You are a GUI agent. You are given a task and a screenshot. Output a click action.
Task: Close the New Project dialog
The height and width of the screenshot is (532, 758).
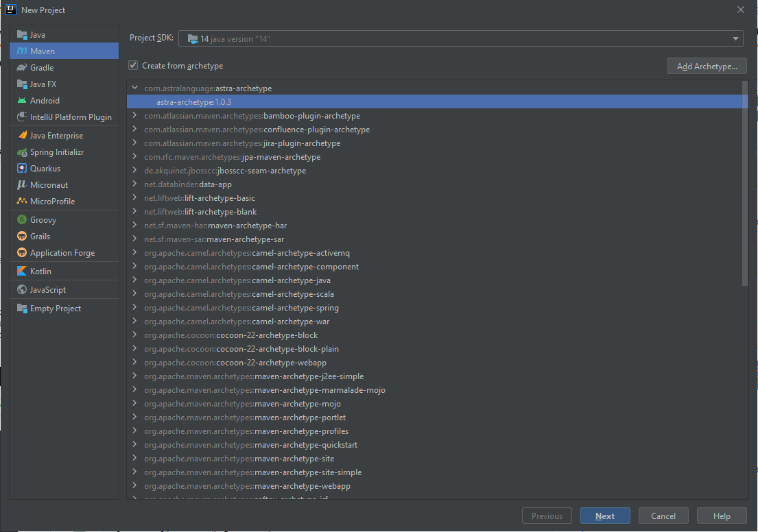click(741, 10)
